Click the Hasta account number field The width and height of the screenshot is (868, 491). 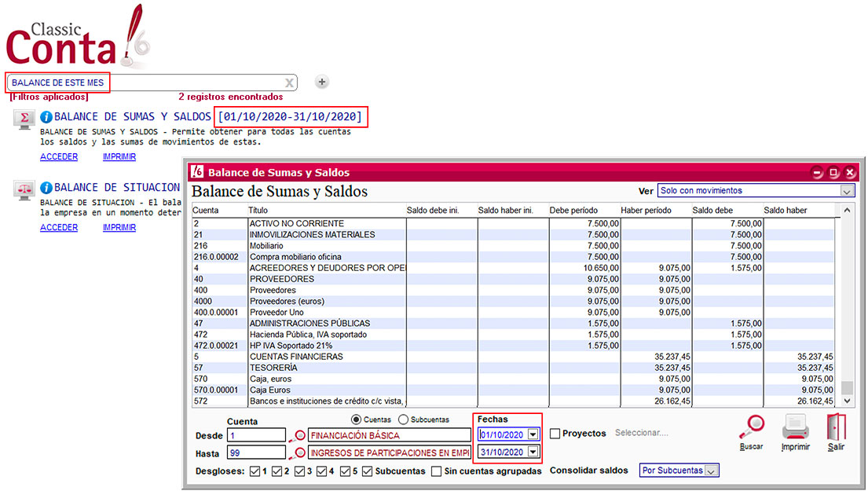click(x=256, y=453)
